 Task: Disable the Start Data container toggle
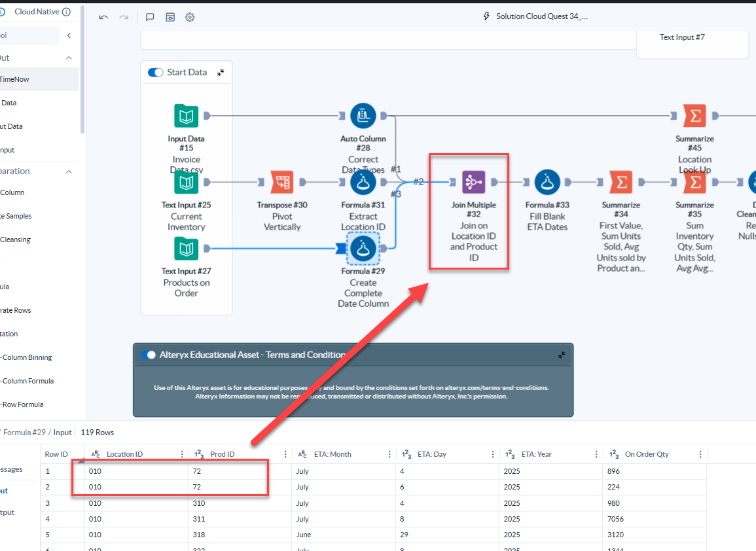pos(155,72)
